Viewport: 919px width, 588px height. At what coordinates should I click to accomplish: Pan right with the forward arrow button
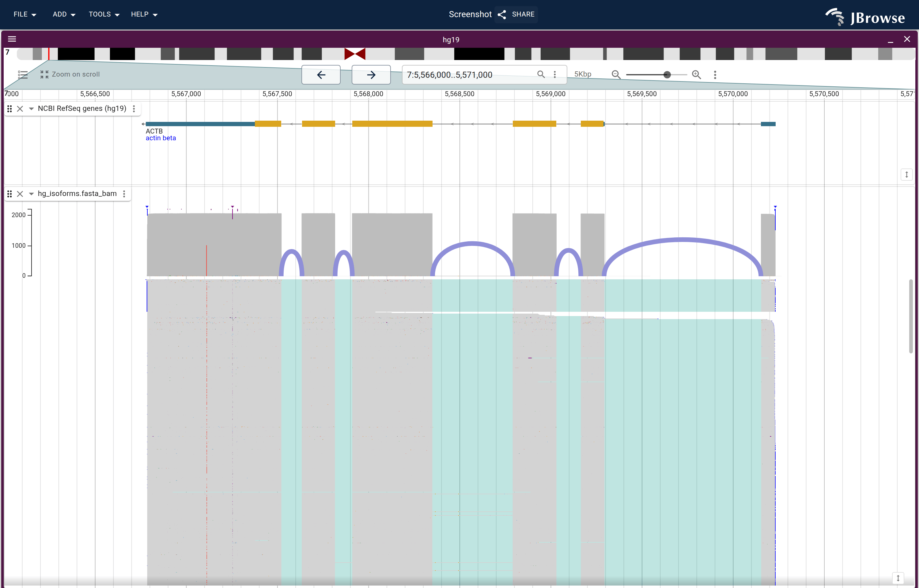[371, 74]
